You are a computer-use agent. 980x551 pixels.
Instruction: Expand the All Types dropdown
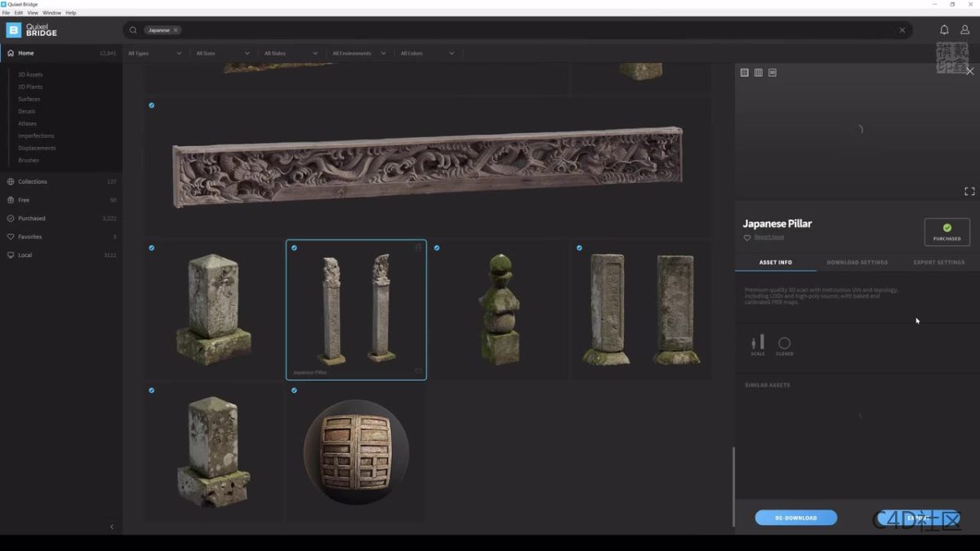click(x=155, y=54)
